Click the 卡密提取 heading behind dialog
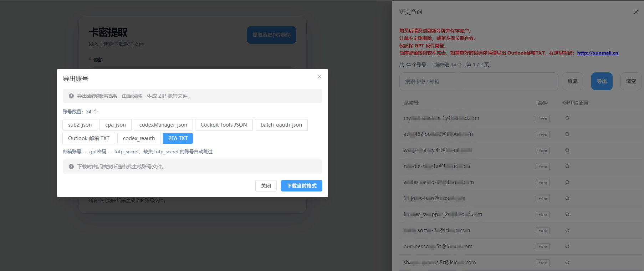This screenshot has width=644, height=271. (108, 32)
